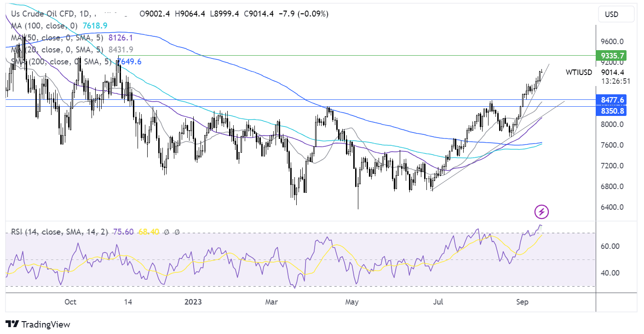Click the MA 100 value 7618.9
This screenshot has width=644, height=334.
pos(95,27)
